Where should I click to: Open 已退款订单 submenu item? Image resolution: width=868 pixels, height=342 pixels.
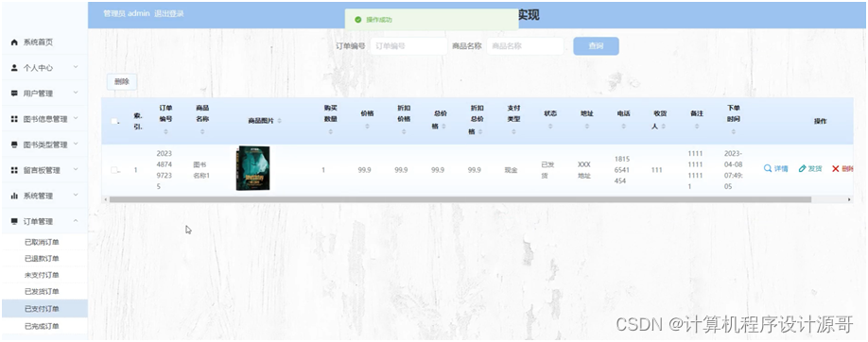[44, 259]
